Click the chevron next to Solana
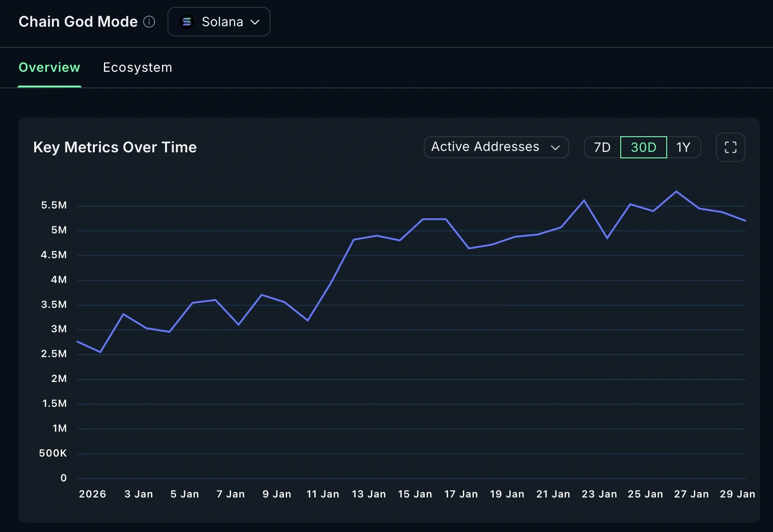Image resolution: width=773 pixels, height=532 pixels. (256, 22)
